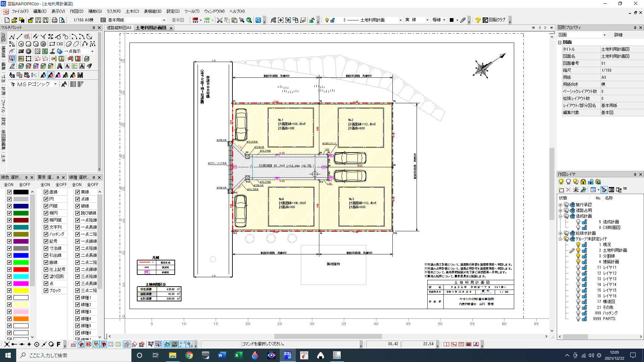Image resolution: width=644 pixels, height=362 pixels.
Task: Collapse the グループ未設定レイヤ group
Action: (x=560, y=239)
